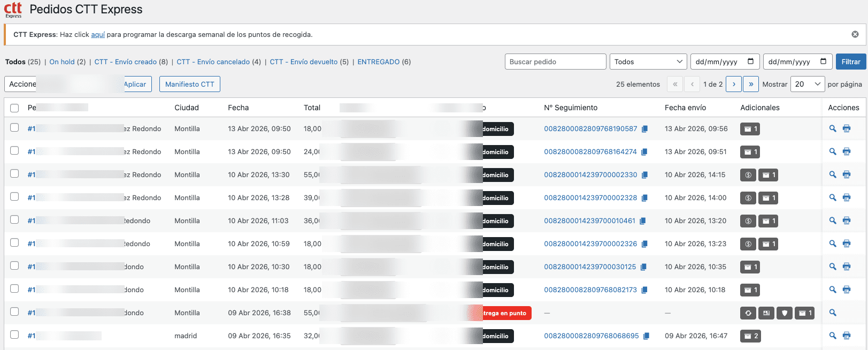Viewport: 868px width, 350px height.
Task: View details of order shipped 13 Abr 09:56
Action: pos(833,128)
